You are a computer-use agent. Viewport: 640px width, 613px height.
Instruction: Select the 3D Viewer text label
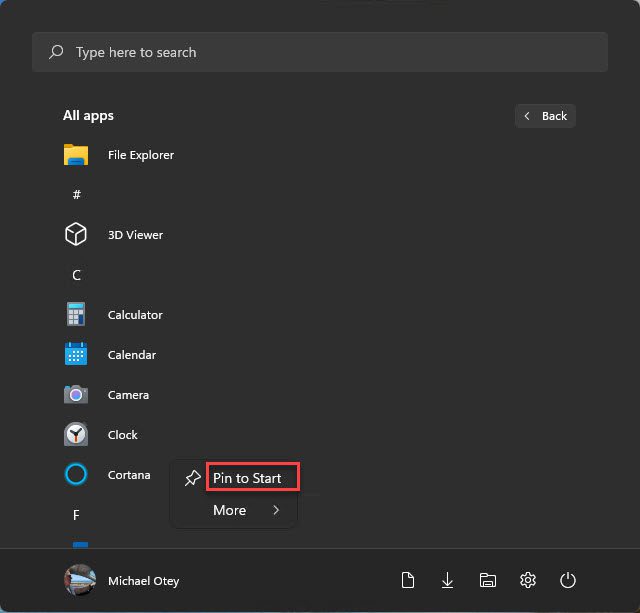click(136, 235)
